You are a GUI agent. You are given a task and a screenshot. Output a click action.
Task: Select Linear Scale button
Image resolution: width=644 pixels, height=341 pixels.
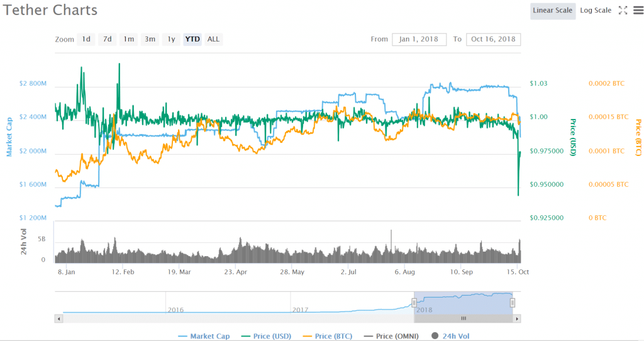click(552, 11)
